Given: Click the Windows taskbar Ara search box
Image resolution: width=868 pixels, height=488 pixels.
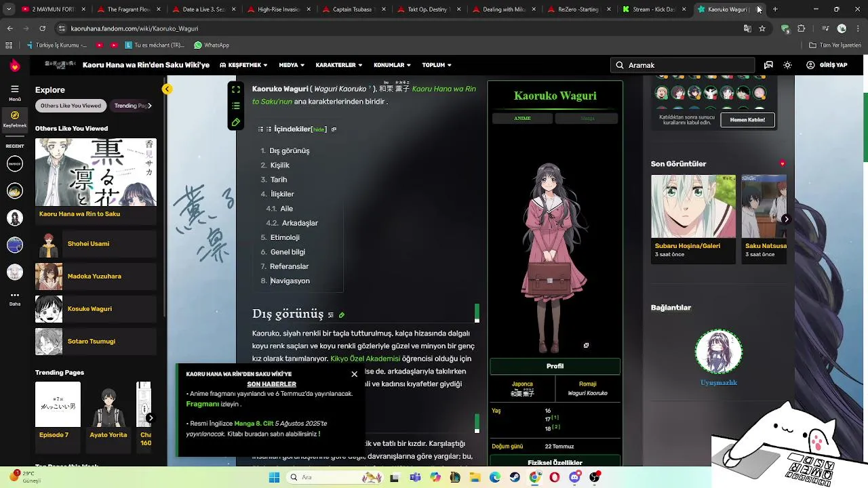Looking at the screenshot, I should pyautogui.click(x=335, y=477).
